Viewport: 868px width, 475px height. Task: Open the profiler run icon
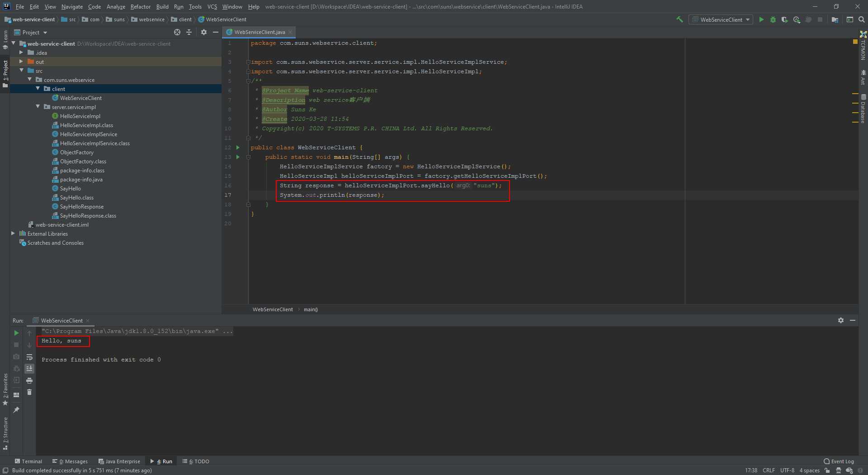797,19
